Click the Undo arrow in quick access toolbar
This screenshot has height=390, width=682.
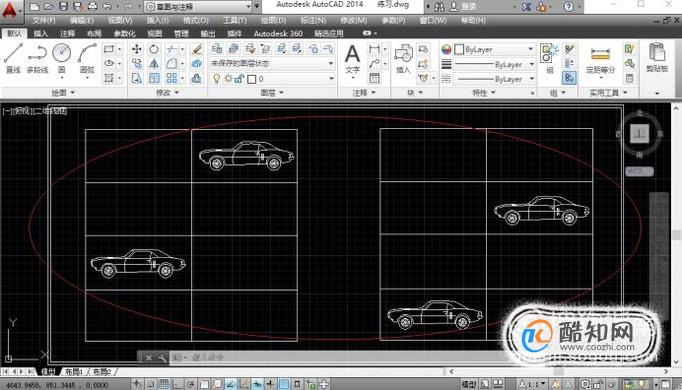[x=107, y=7]
